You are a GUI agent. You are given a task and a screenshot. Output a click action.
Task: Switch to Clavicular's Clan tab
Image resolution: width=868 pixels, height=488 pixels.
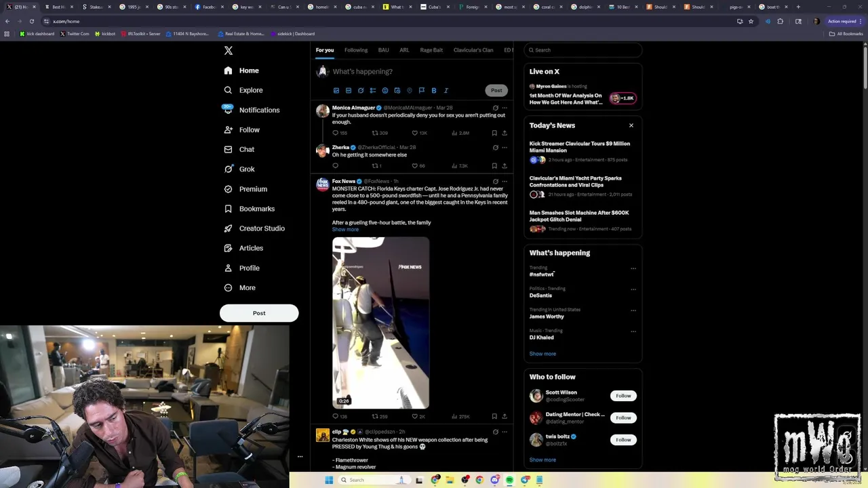tap(473, 50)
